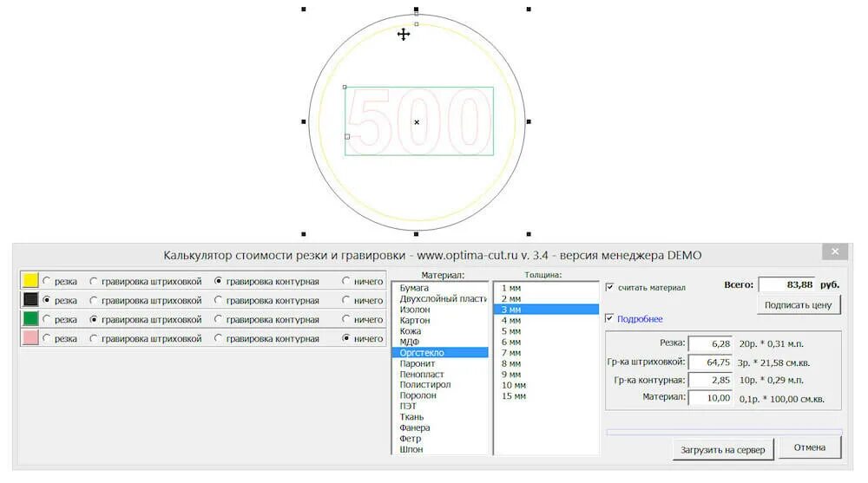Viewport: 868px width, 483px height.
Task: Click 'Отмена' button
Action: coord(809,447)
